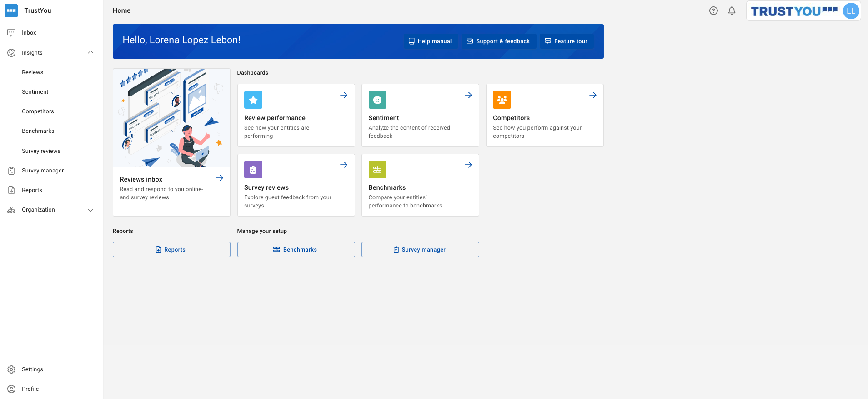Expand the Organization section chevron
The height and width of the screenshot is (399, 868).
[90, 210]
